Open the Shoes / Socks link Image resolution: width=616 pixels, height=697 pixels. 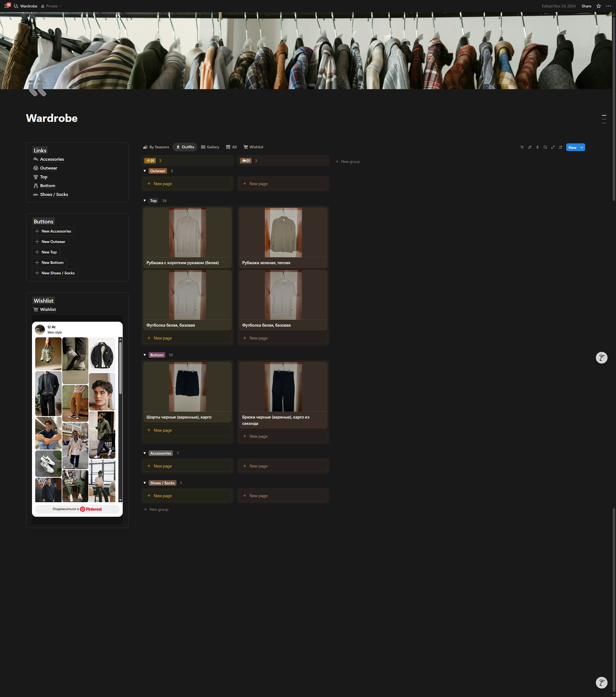pos(54,194)
